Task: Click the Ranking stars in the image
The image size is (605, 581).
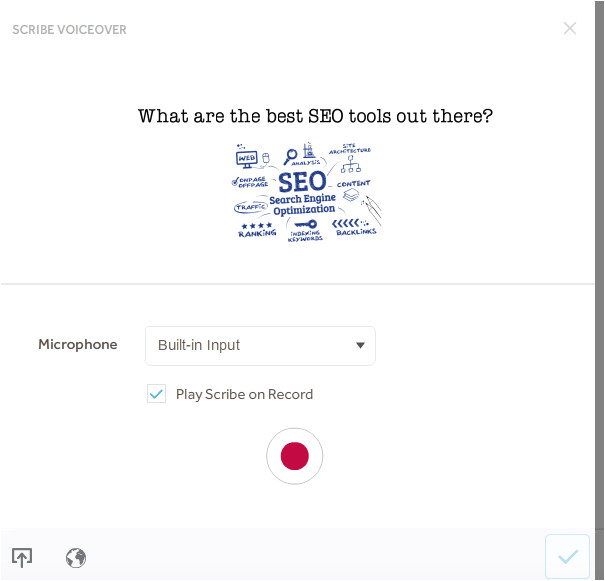Action: click(256, 225)
